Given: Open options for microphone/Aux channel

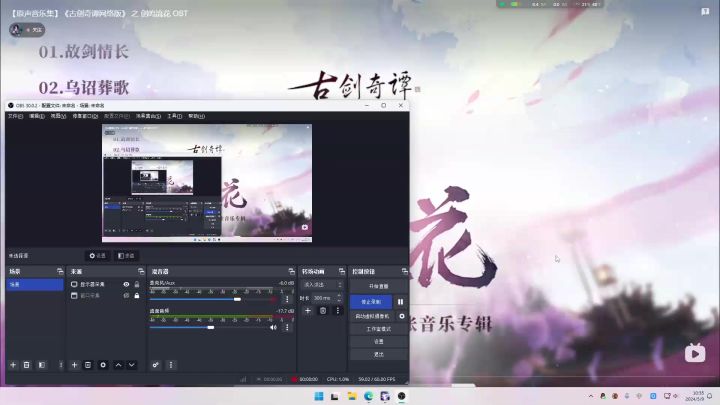Looking at the screenshot, I should tap(287, 299).
